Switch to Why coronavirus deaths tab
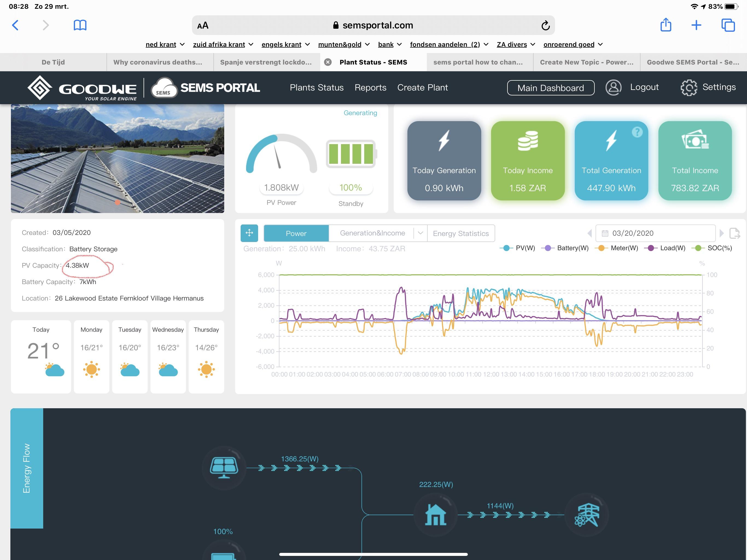Screen dimensions: 747x560 pos(160,62)
